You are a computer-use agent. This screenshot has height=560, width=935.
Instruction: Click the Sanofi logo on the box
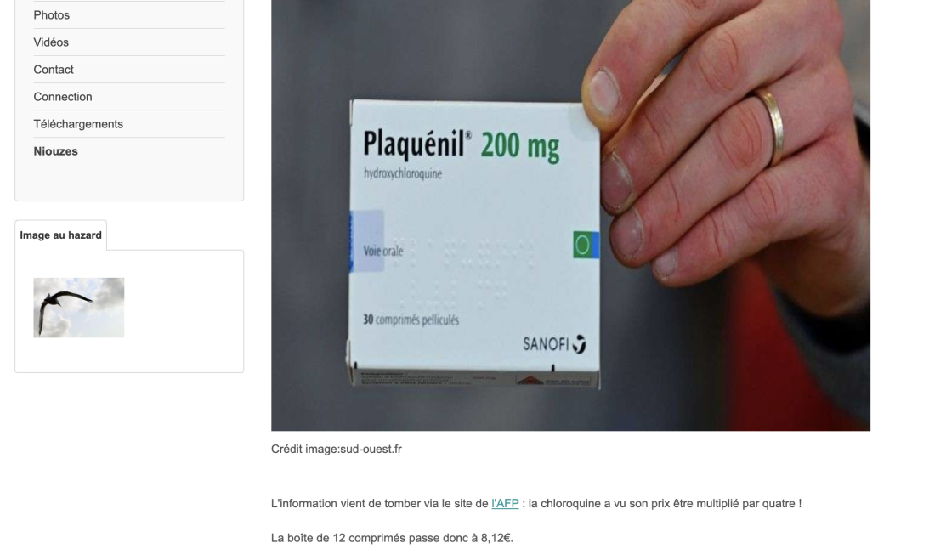tap(554, 344)
